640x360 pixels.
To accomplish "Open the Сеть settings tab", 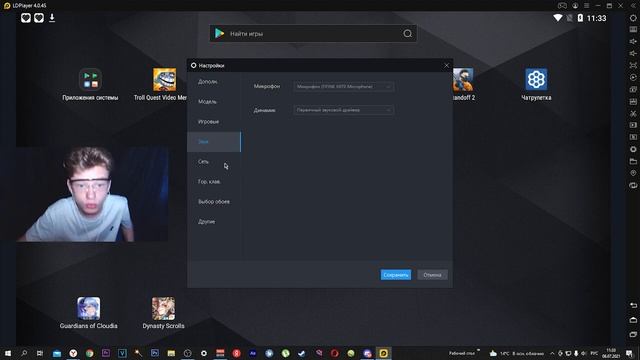I will click(213, 162).
